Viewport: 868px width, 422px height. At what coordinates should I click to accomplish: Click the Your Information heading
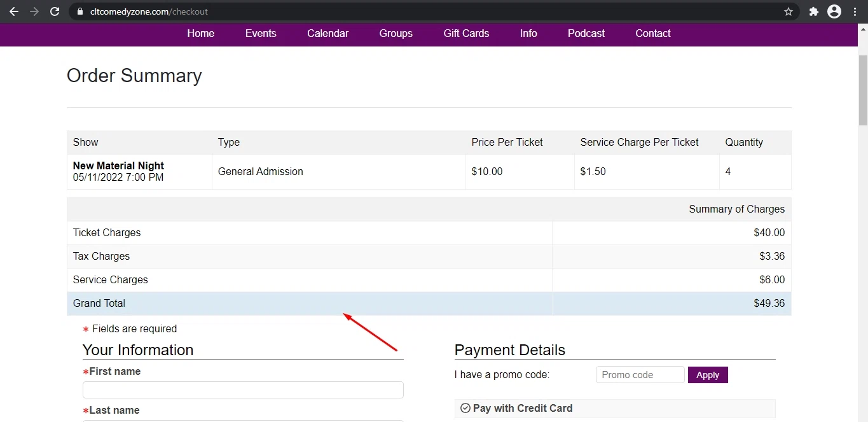pyautogui.click(x=138, y=350)
